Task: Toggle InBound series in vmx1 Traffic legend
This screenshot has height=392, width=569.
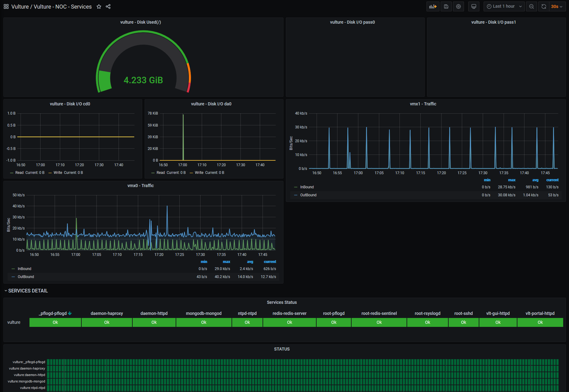Action: tap(307, 187)
